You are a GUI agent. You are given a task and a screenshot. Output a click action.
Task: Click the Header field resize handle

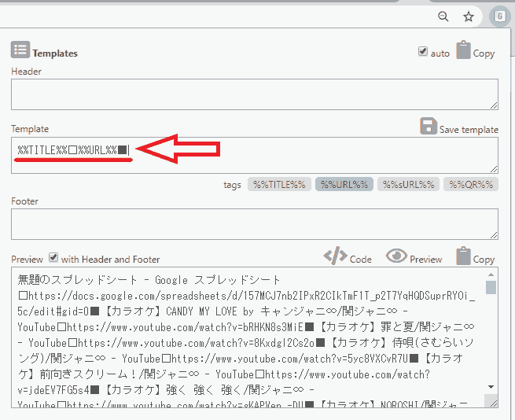click(x=494, y=105)
